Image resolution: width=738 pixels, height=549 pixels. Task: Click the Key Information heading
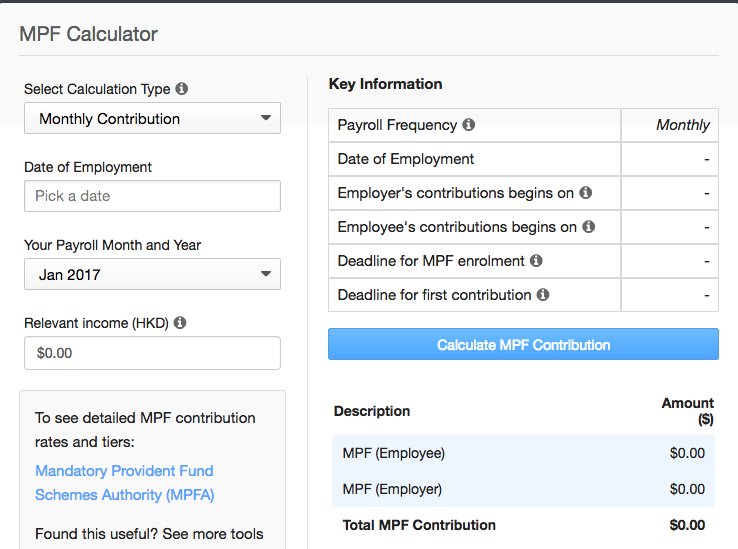coord(385,84)
